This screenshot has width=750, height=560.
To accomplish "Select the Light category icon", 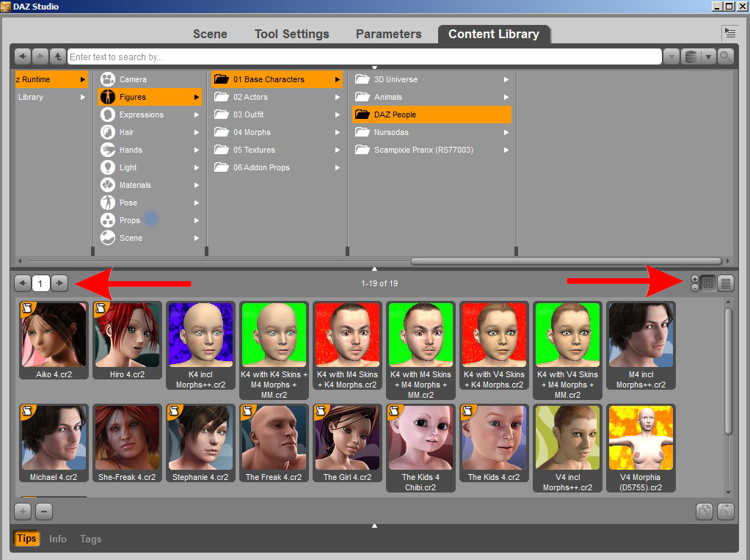I will pyautogui.click(x=108, y=167).
